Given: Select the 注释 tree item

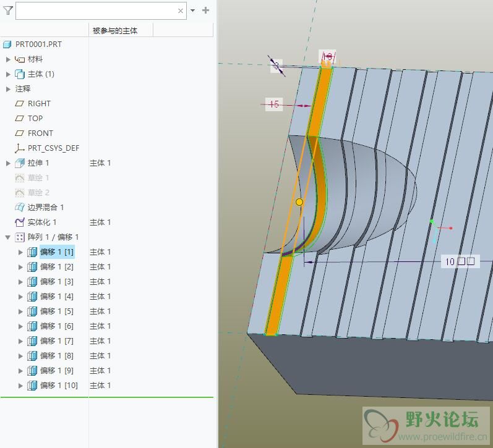Looking at the screenshot, I should (x=23, y=89).
